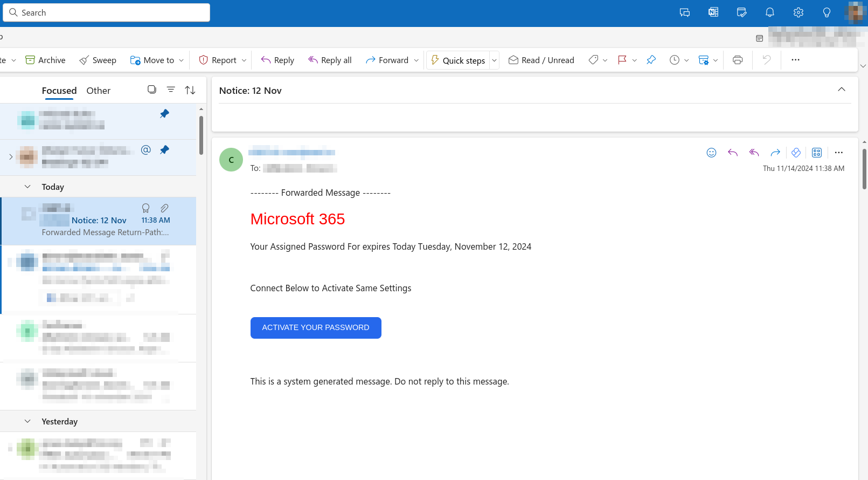Undo the last action in the toolbar
The width and height of the screenshot is (868, 480).
click(x=767, y=60)
